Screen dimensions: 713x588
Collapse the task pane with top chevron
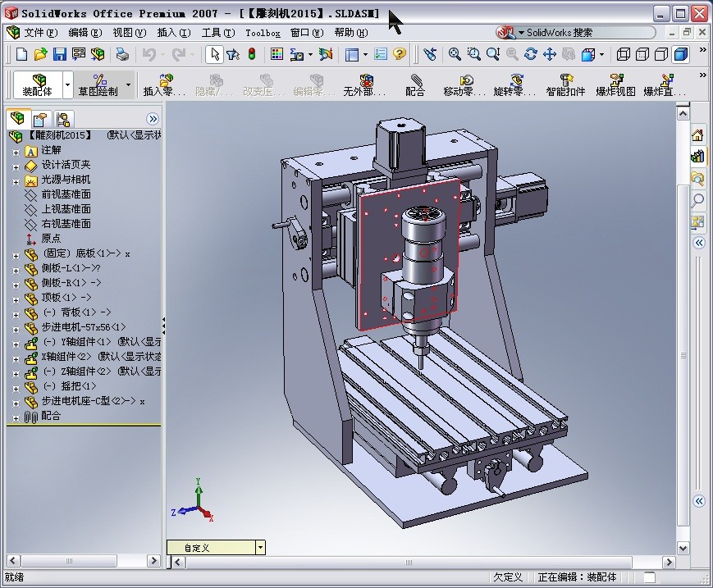[x=699, y=243]
